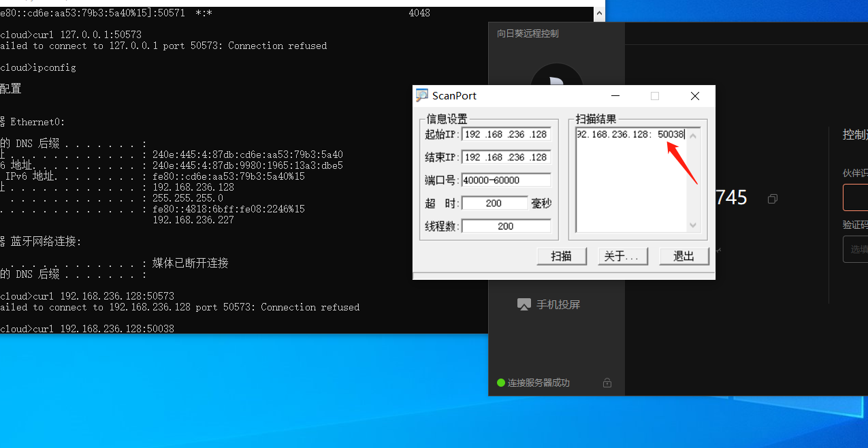The width and height of the screenshot is (868, 448).
Task: Click the scan result line 50038
Action: tap(630, 134)
